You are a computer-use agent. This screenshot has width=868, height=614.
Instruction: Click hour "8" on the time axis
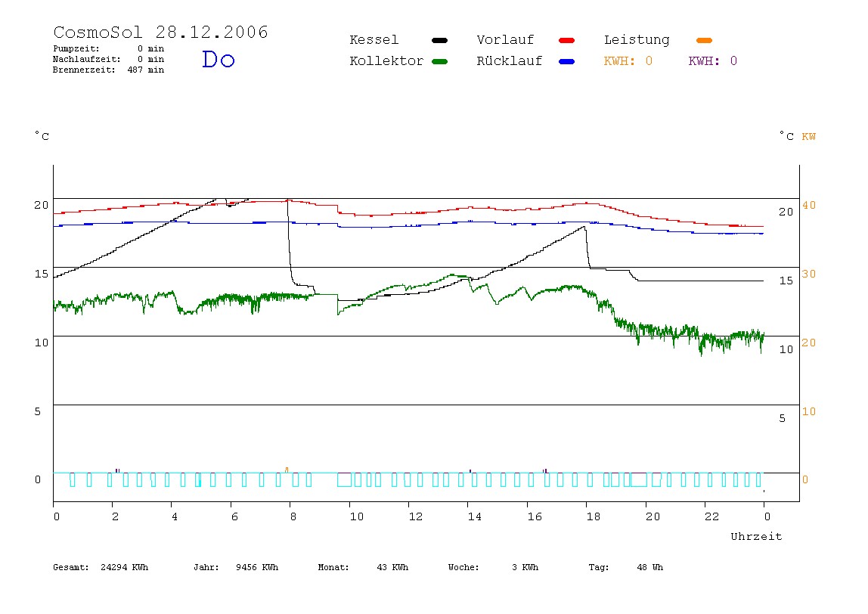293,516
